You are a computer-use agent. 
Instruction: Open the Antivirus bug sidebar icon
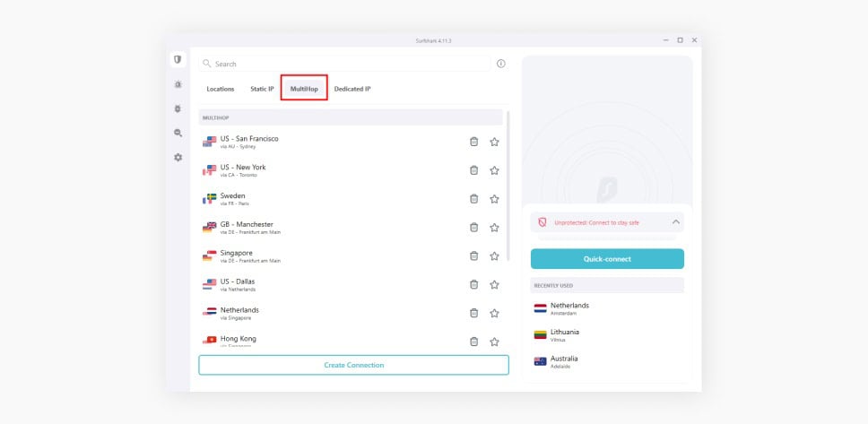click(178, 108)
